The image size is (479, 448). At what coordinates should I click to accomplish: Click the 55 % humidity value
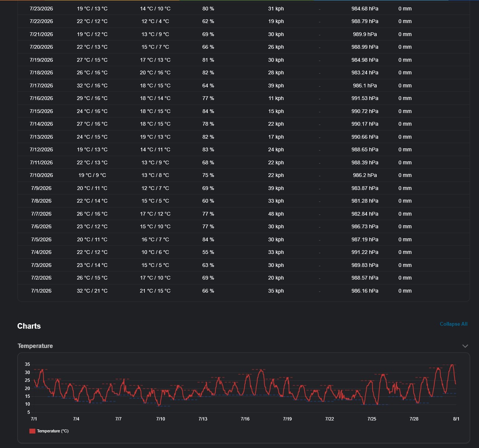208,252
